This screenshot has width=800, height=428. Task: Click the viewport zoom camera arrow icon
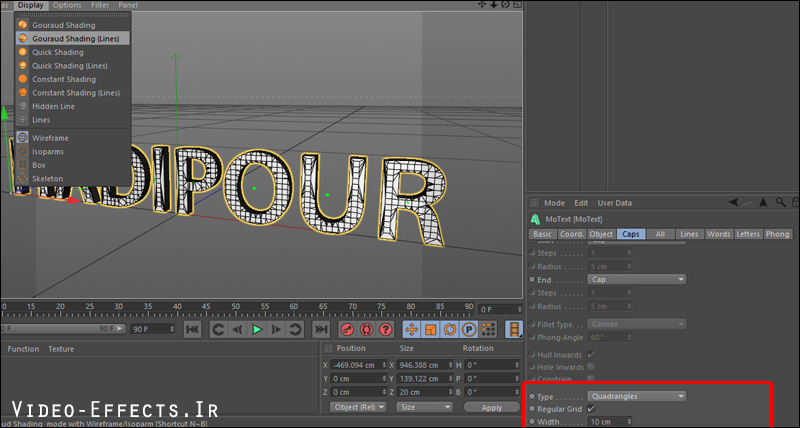pyautogui.click(x=493, y=4)
